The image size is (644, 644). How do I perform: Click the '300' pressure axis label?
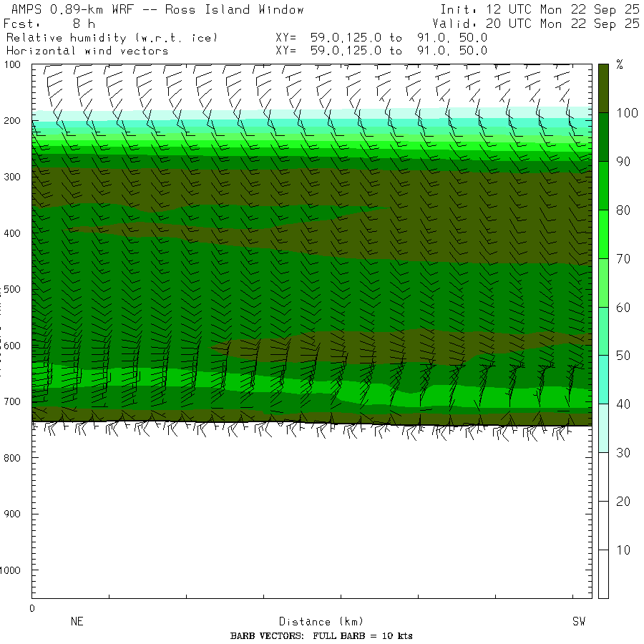[12, 177]
